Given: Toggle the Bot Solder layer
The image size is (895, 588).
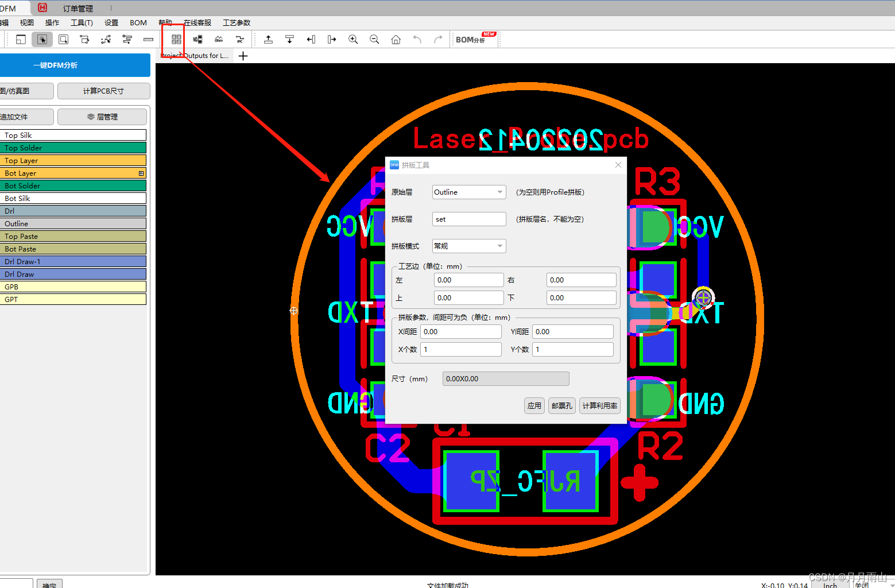Looking at the screenshot, I should [x=73, y=185].
